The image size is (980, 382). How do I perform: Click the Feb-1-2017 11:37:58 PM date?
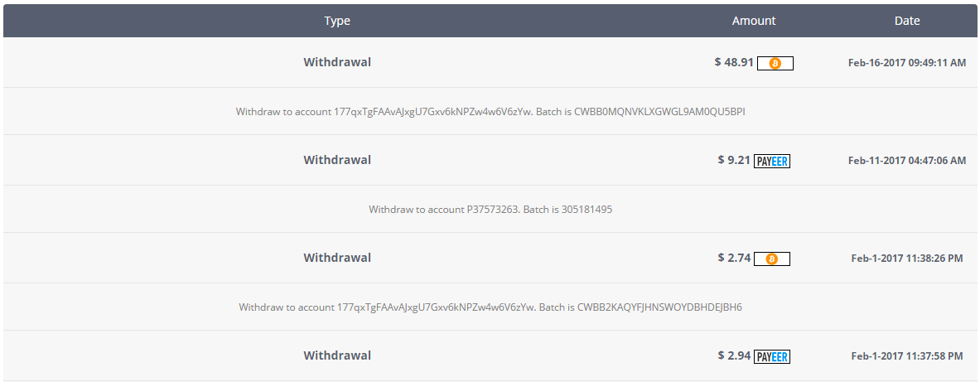click(907, 355)
